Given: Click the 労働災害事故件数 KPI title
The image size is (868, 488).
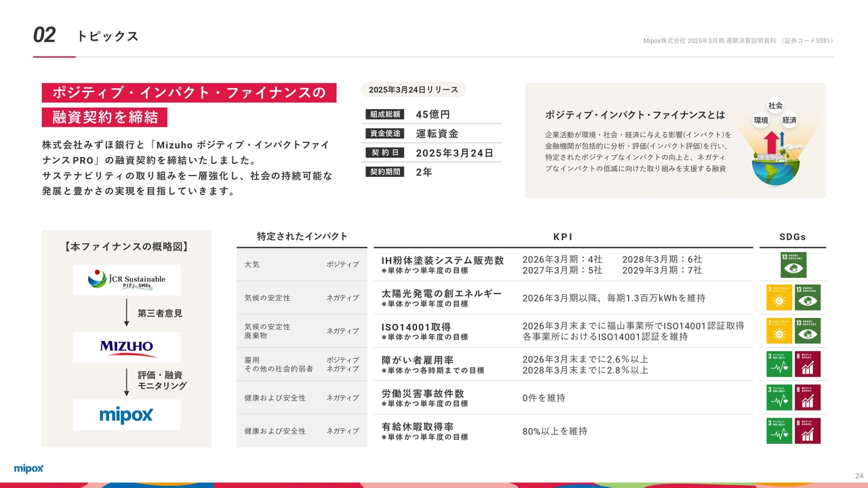Looking at the screenshot, I should pos(422,393).
